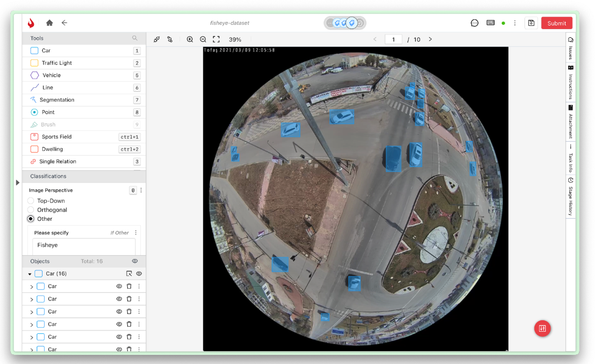Collapse the Car (16) objects group
Viewport: 607px width, 364px height.
coord(30,274)
